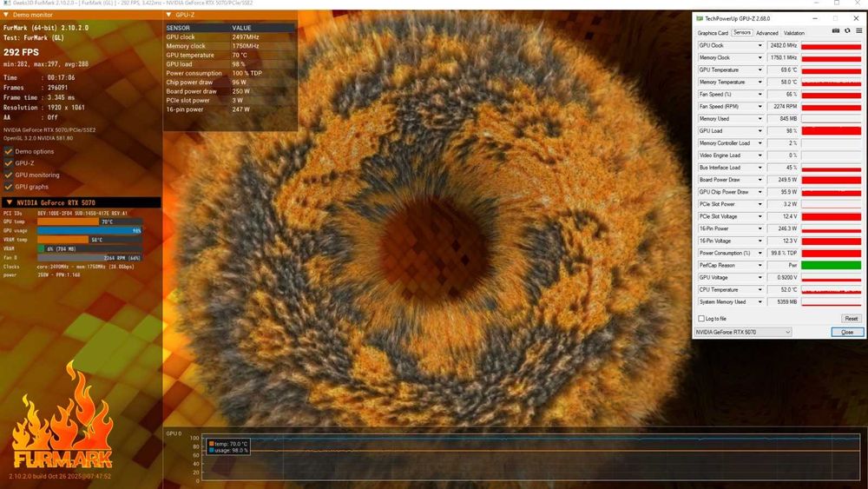The height and width of the screenshot is (489, 868).
Task: Open the CPU Temperature sensor dropdown
Action: pos(759,289)
